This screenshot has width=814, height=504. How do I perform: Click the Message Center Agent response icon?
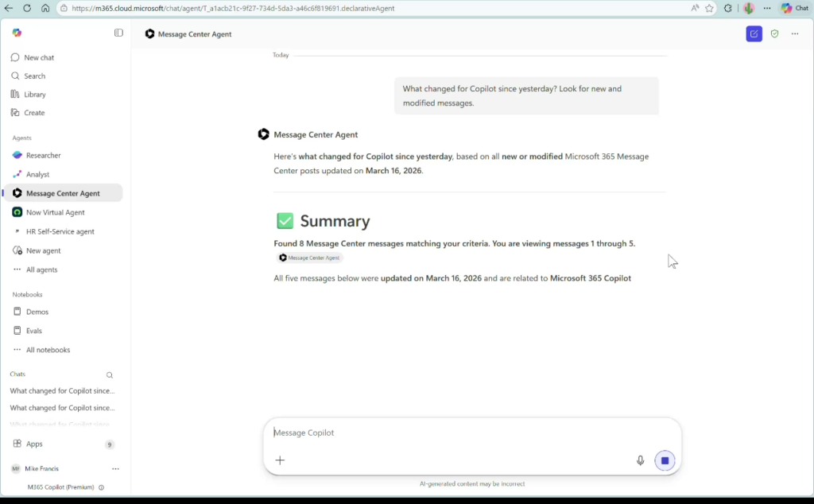264,134
